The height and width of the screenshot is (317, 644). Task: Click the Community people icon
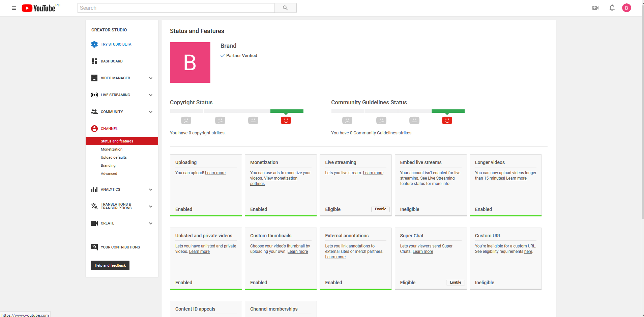pyautogui.click(x=94, y=112)
